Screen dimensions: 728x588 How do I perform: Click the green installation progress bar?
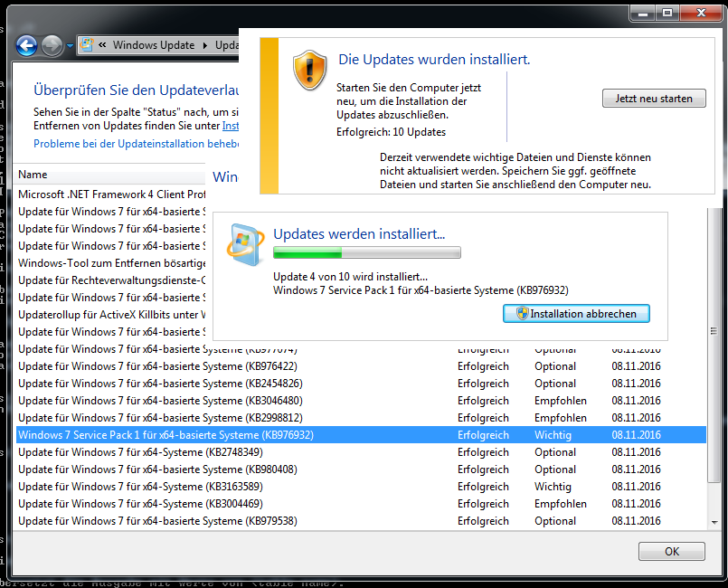tap(366, 253)
